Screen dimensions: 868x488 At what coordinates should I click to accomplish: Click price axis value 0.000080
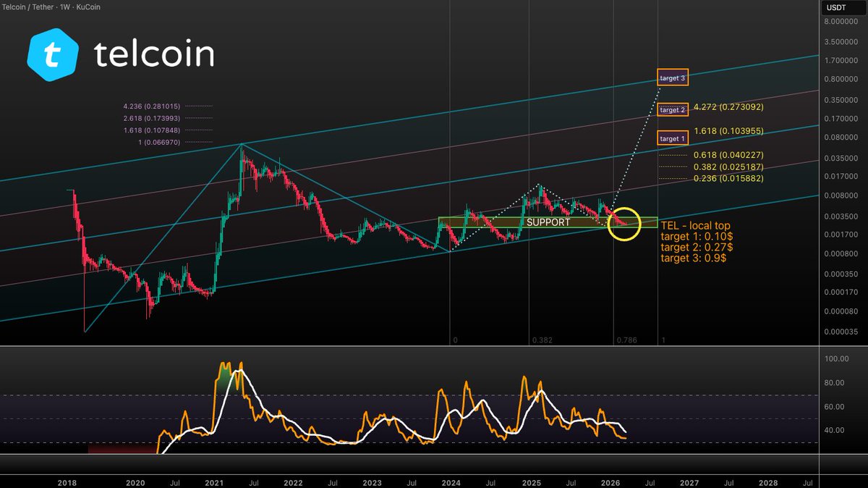point(841,312)
